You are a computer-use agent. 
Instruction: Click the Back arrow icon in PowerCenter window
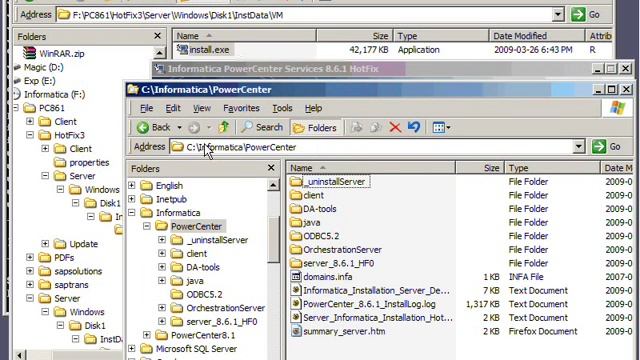(143, 128)
